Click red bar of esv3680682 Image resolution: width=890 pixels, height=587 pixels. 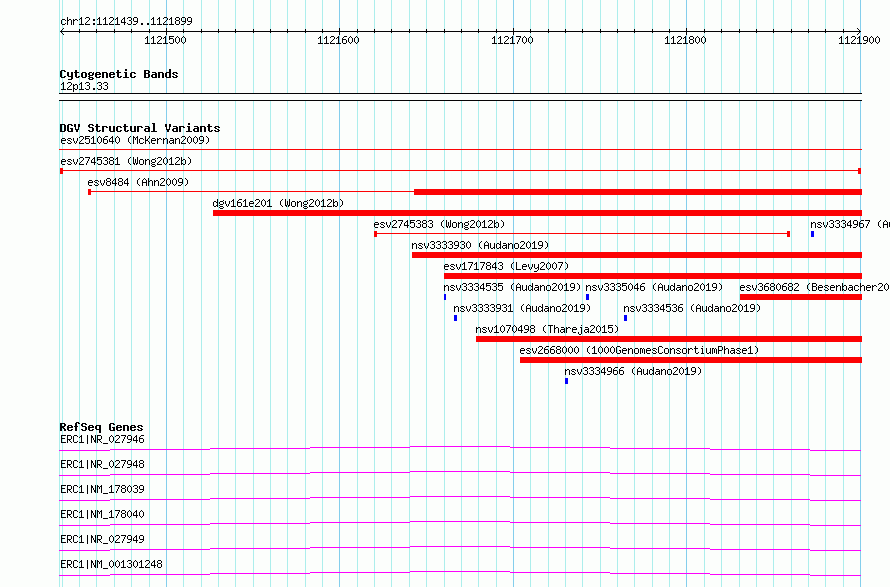coord(801,297)
